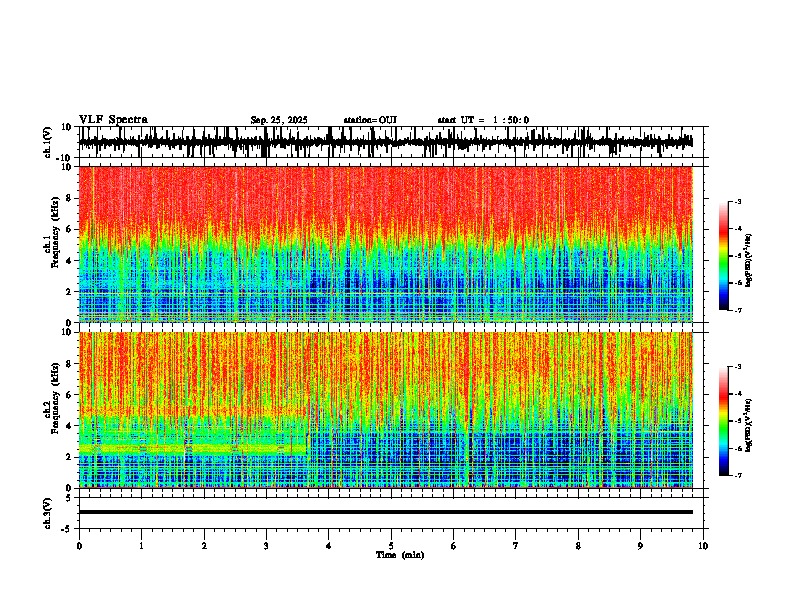Click the "ch.3(V)" axis label
Screen dimensions: 792x612
click(x=48, y=513)
